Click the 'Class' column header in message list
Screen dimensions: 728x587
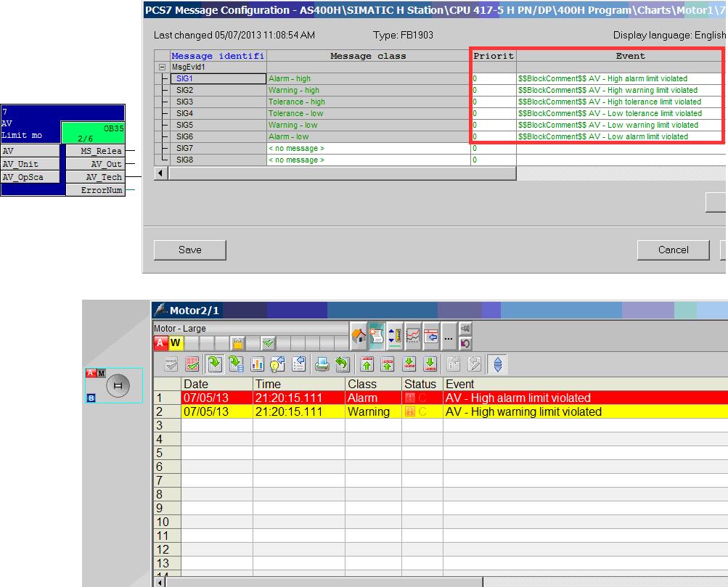(x=373, y=385)
